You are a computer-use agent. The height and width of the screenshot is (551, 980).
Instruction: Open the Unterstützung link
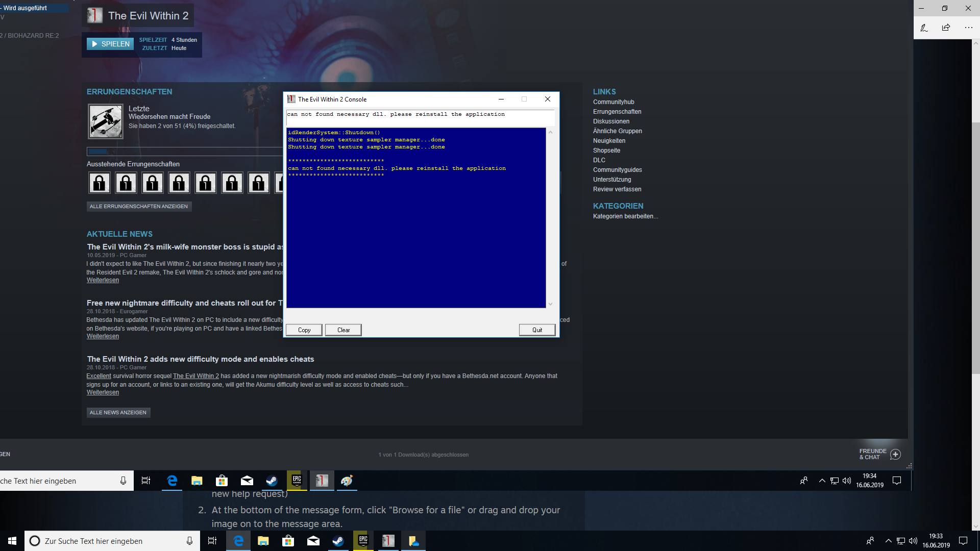click(612, 180)
